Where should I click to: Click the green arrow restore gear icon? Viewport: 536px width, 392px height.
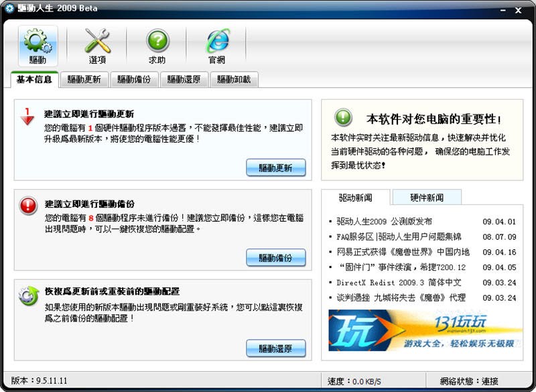29,296
